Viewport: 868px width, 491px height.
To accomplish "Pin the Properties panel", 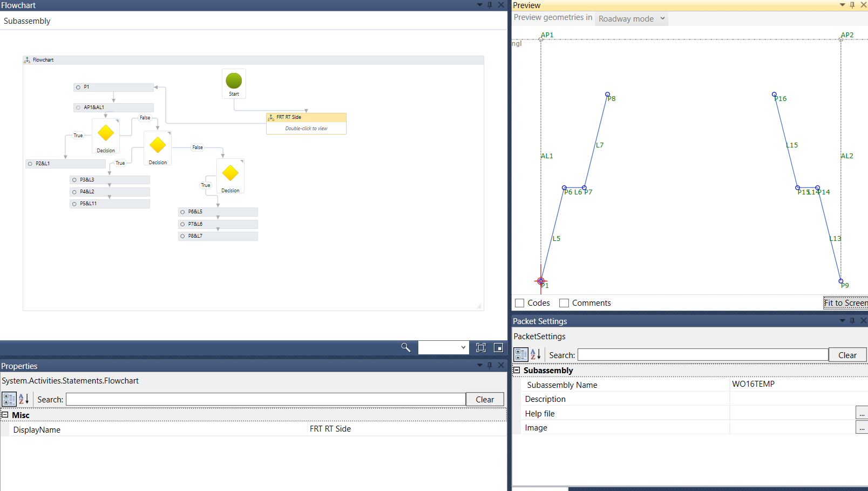I will tap(490, 366).
